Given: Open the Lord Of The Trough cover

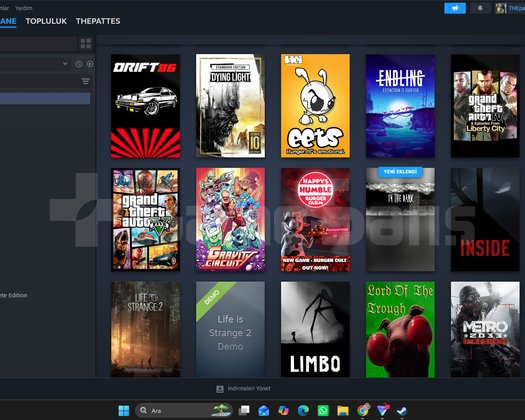Looking at the screenshot, I should click(400, 330).
